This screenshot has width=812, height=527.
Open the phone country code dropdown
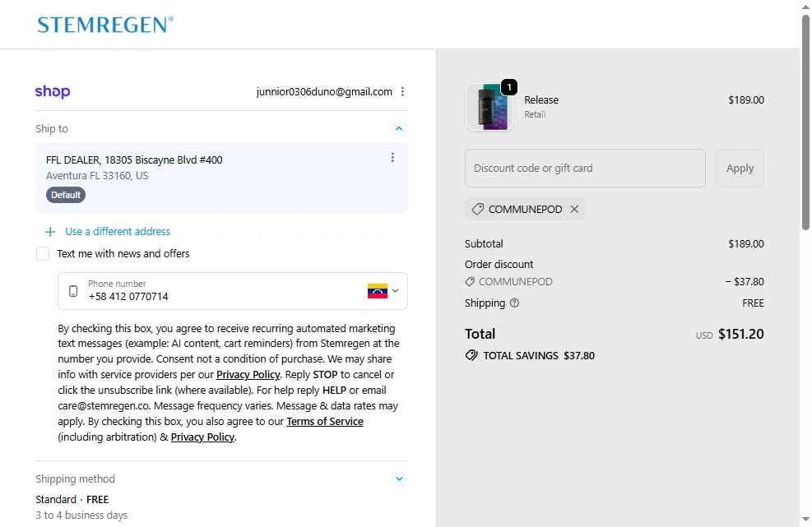[x=395, y=291]
